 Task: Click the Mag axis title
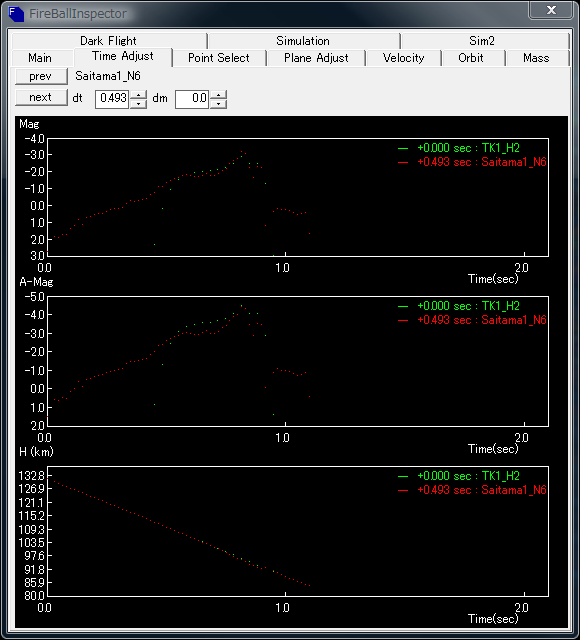(x=29, y=124)
